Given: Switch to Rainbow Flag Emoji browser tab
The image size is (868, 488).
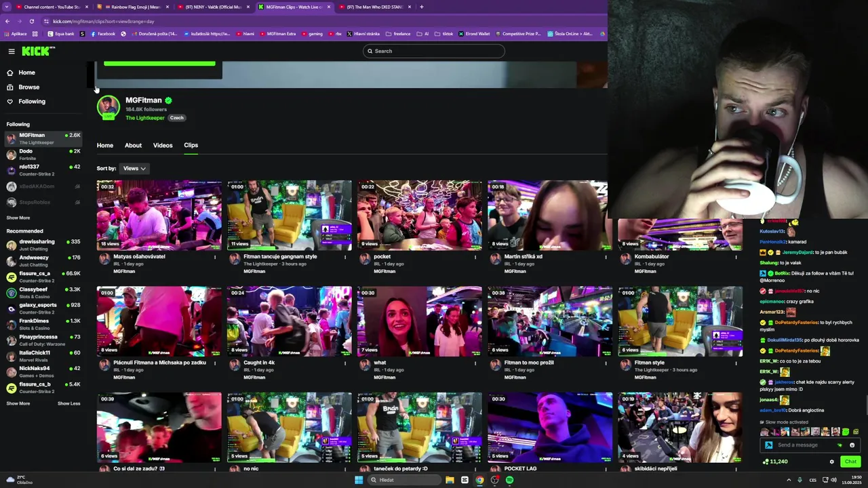Looking at the screenshot, I should click(x=133, y=7).
